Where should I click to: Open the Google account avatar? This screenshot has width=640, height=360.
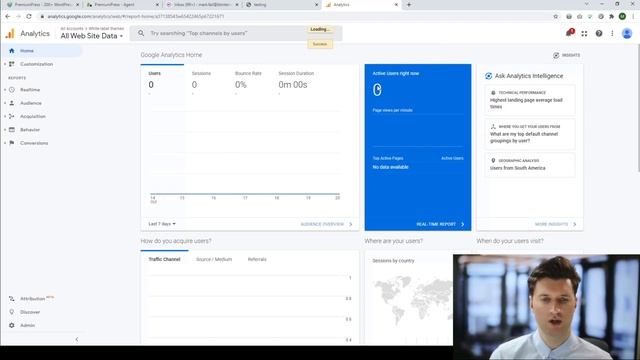pyautogui.click(x=627, y=33)
